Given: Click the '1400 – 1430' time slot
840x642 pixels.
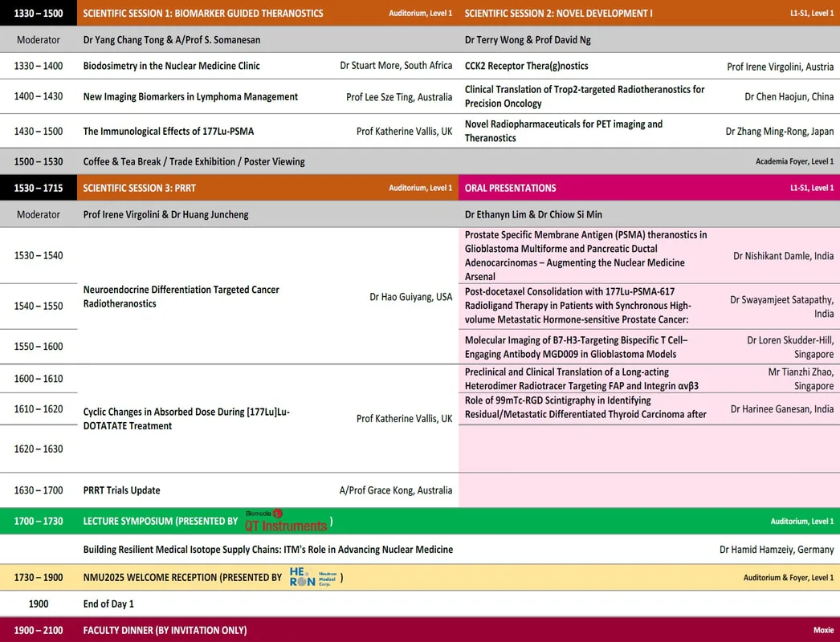Looking at the screenshot, I should click(39, 96).
